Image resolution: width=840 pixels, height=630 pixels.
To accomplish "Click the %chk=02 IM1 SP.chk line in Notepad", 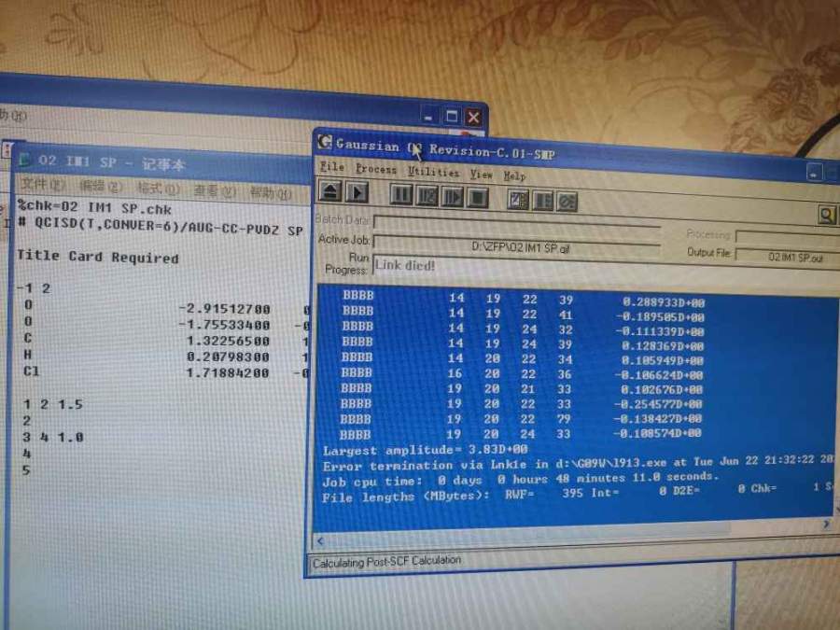I will click(x=94, y=207).
